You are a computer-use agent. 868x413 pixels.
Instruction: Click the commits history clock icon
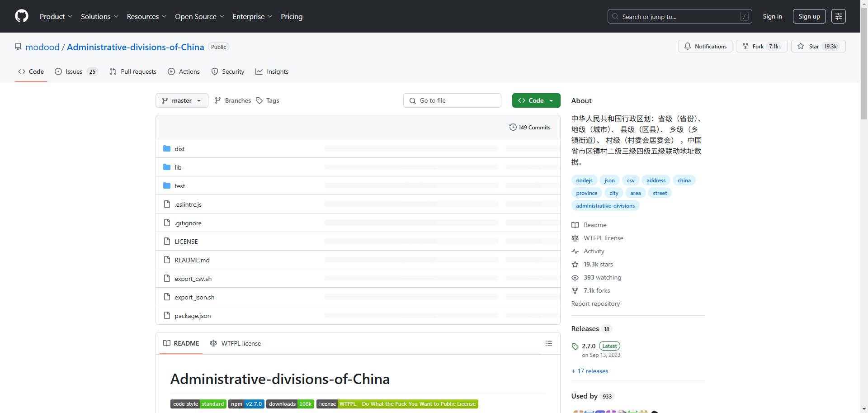click(x=513, y=127)
